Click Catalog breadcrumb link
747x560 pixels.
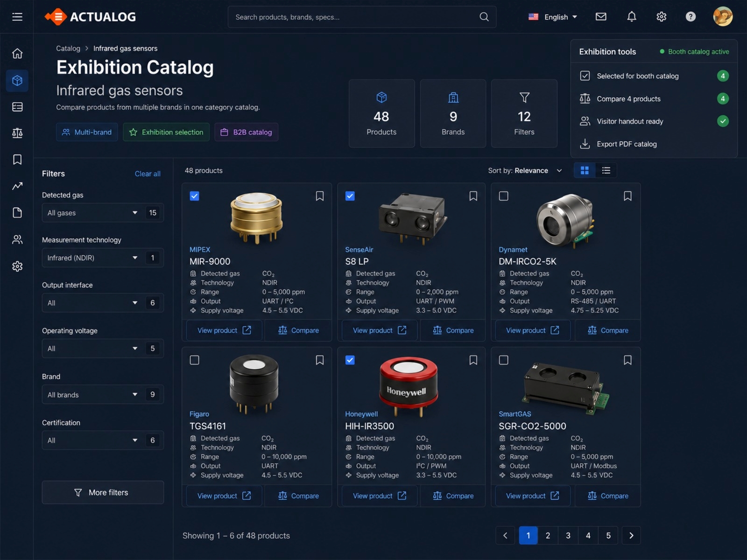click(68, 49)
